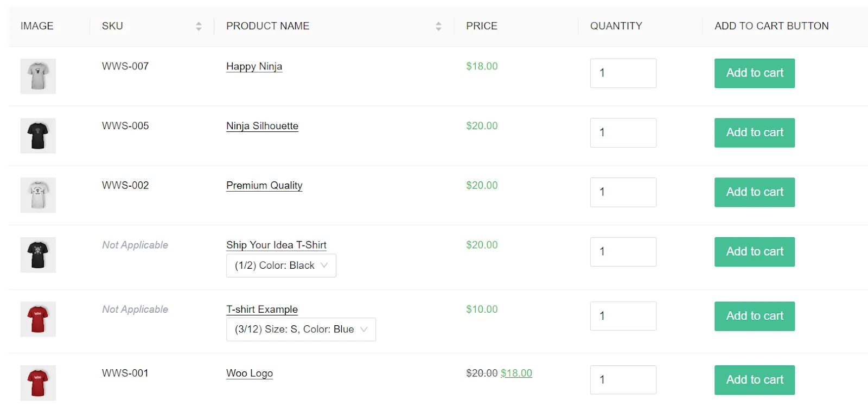Add Ninja Silhouette to cart
The height and width of the screenshot is (411, 868).
754,132
